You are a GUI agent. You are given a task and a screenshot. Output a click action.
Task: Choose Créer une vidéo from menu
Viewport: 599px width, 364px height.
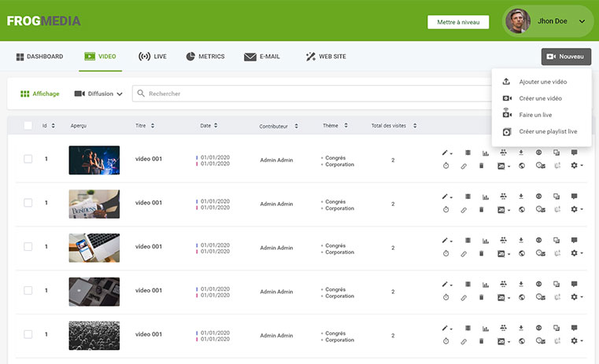click(542, 98)
